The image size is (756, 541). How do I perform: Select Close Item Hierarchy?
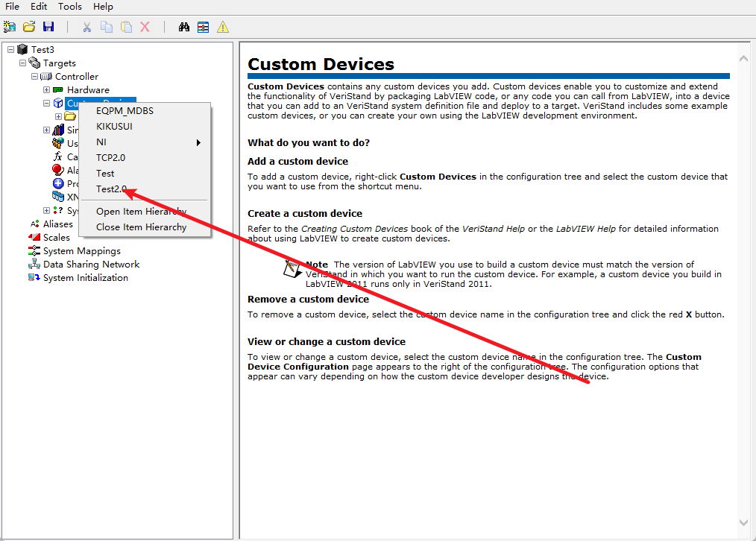click(145, 227)
